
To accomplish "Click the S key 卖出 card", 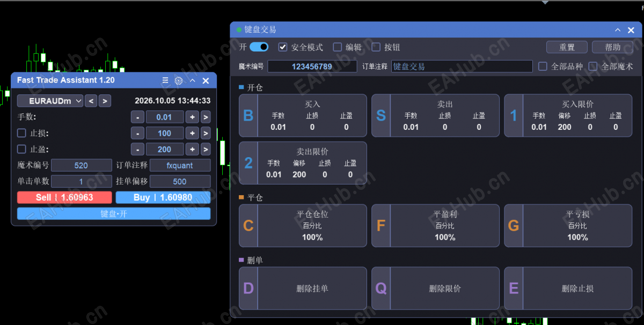I will point(435,116).
